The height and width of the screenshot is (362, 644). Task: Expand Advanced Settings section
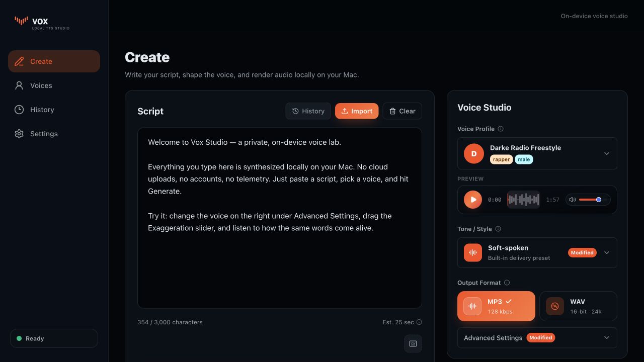click(537, 338)
